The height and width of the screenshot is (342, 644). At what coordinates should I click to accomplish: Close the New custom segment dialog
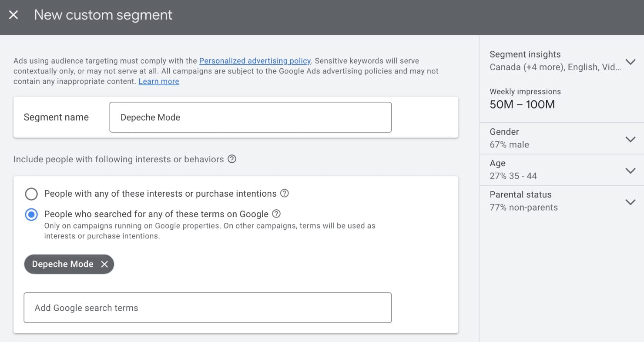pos(13,15)
